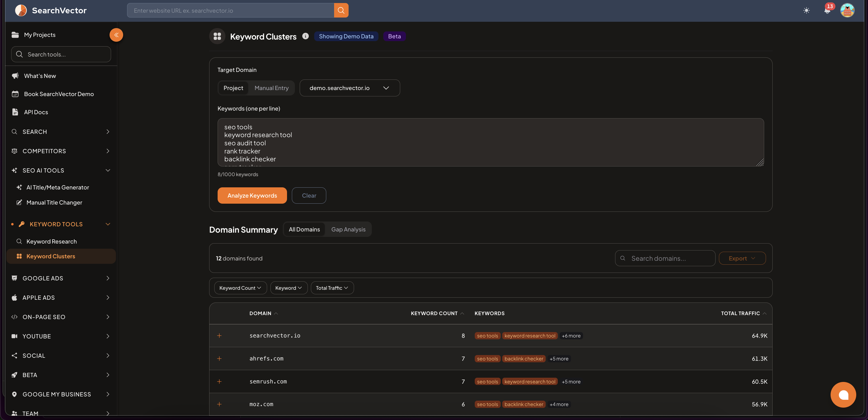
Task: Select the All Domains tab
Action: 304,229
